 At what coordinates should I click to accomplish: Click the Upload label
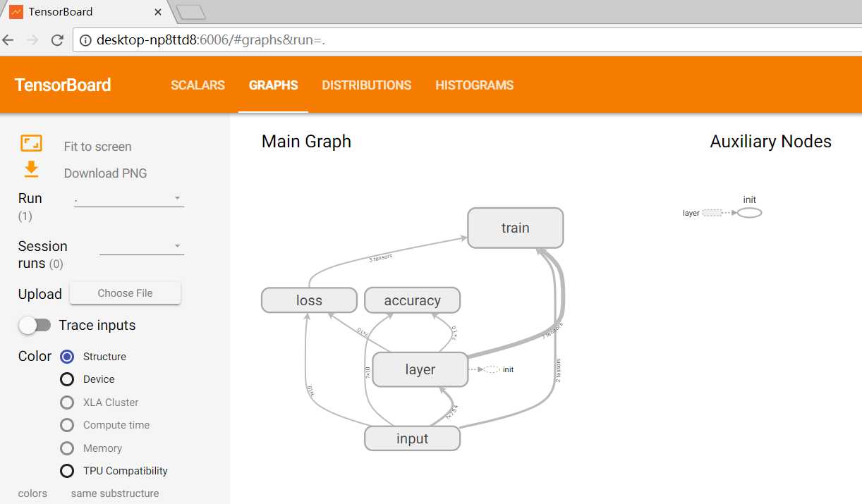(40, 294)
